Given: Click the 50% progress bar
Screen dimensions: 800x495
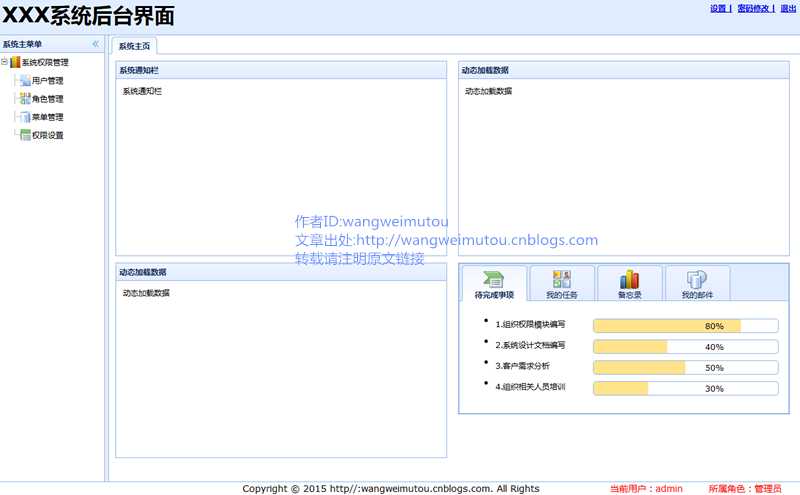Looking at the screenshot, I should [686, 367].
